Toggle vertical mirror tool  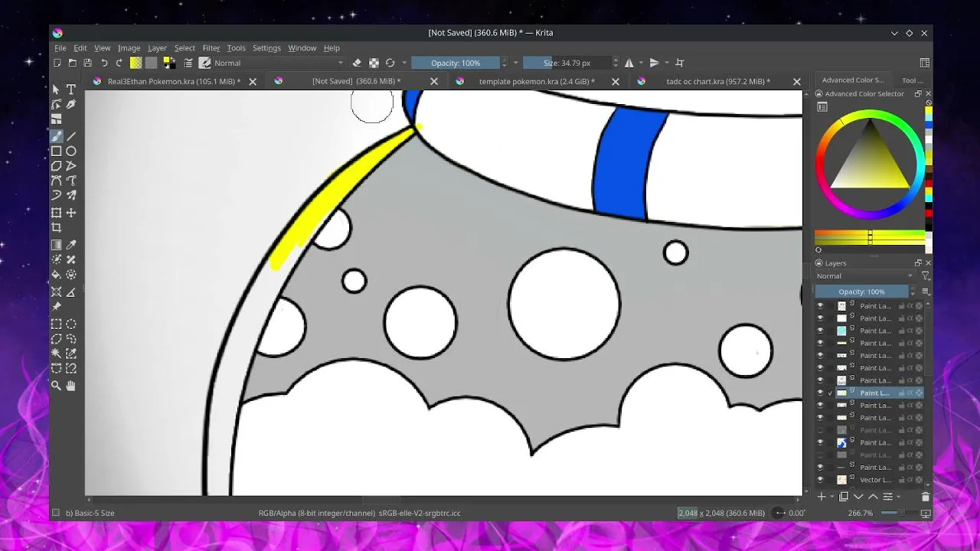point(654,63)
